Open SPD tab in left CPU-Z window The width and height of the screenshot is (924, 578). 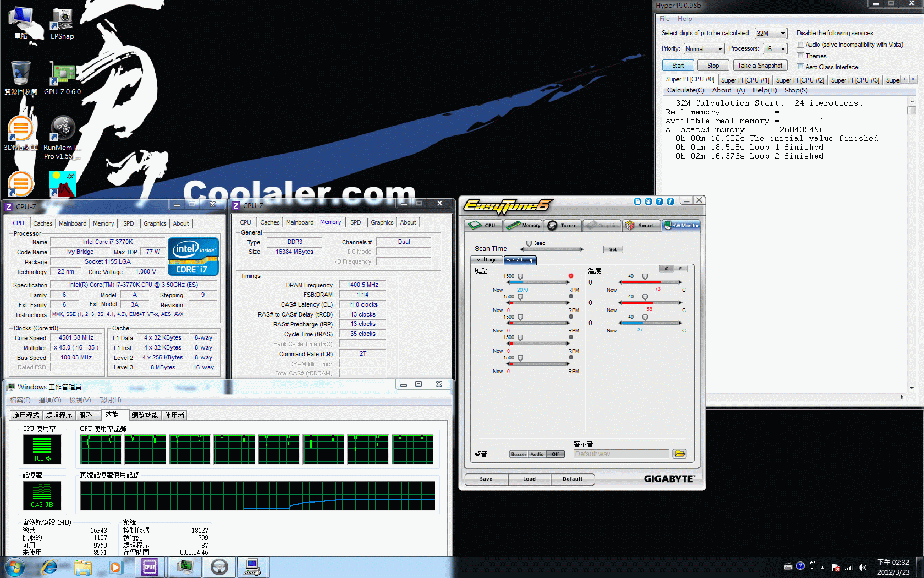click(129, 223)
